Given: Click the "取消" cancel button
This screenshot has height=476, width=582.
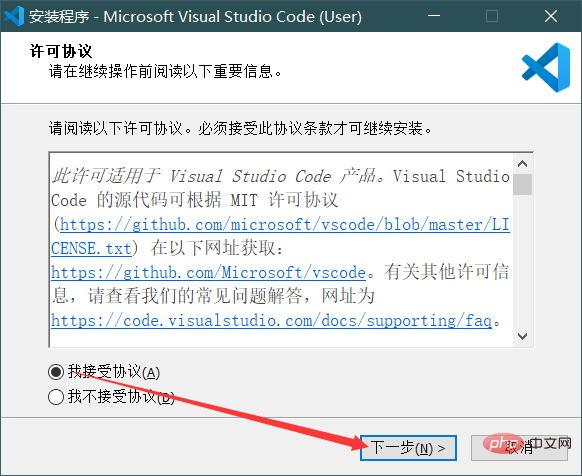Looking at the screenshot, I should 519,448.
